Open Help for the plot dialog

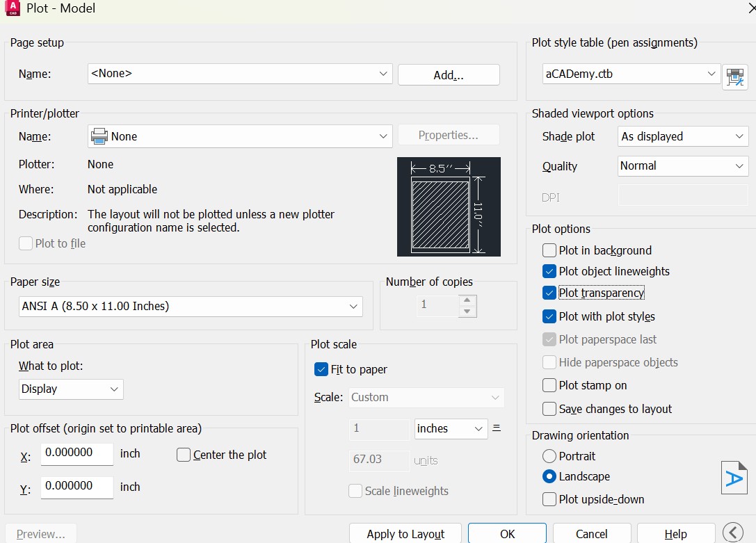676,534
